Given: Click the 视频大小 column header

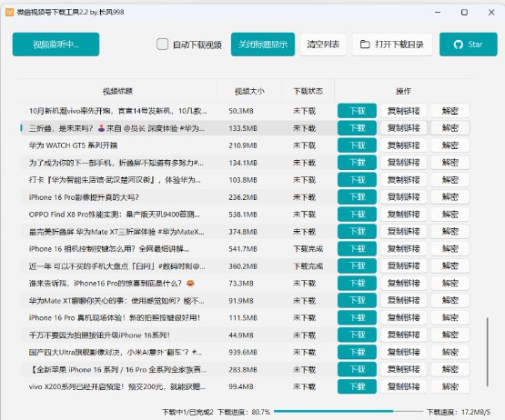Looking at the screenshot, I should coord(249,92).
